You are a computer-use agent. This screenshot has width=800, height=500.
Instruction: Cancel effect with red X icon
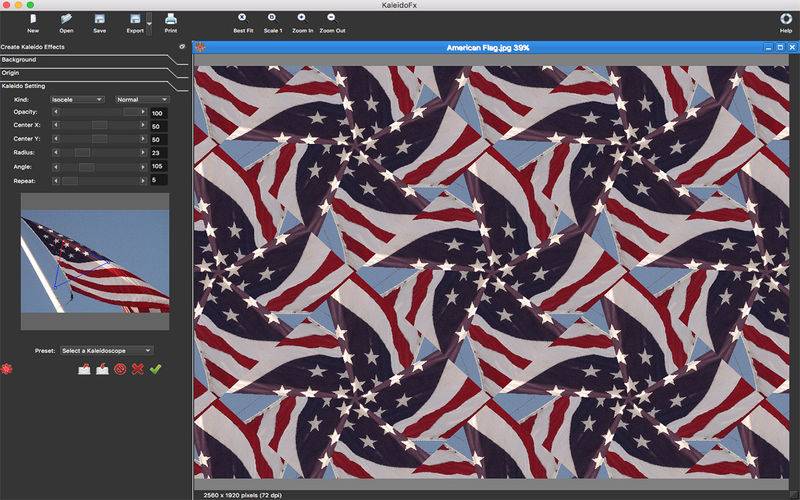138,368
